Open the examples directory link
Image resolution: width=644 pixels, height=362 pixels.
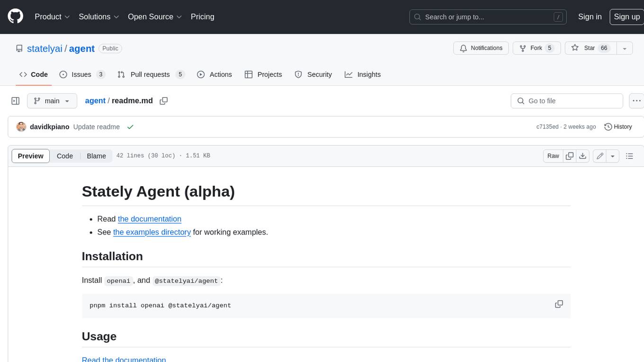coord(152,232)
